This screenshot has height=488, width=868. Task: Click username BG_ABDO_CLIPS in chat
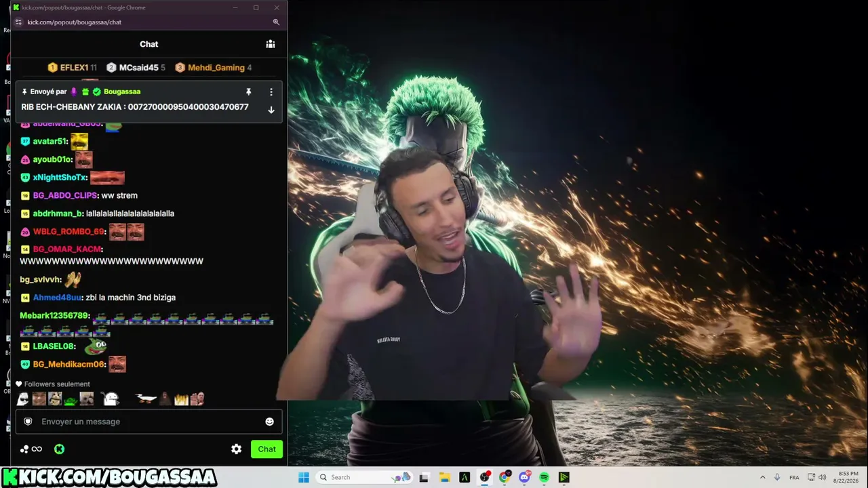coord(65,195)
